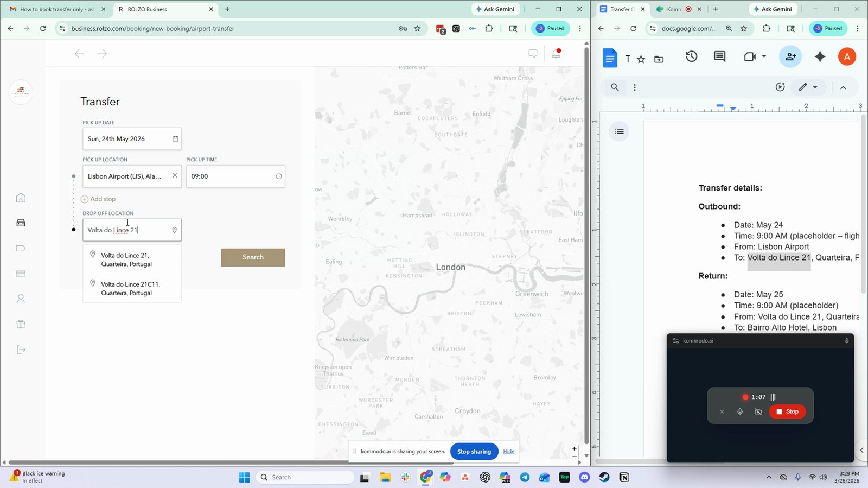
Task: Open the calendar icon in pick up date
Action: [175, 138]
